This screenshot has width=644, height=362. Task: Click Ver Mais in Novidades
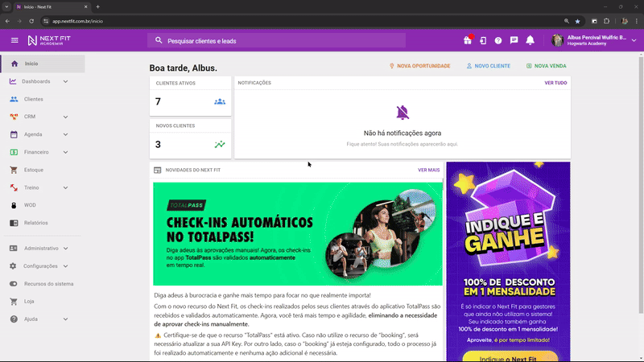[x=428, y=170]
